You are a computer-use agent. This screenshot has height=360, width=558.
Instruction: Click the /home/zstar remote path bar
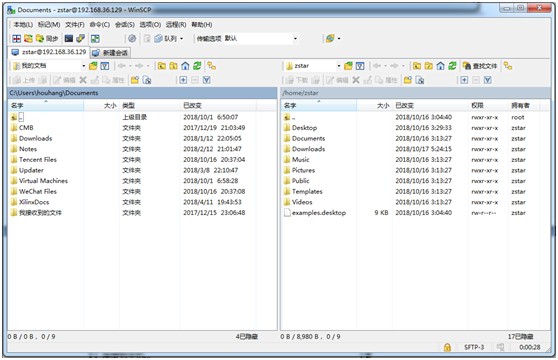(415, 93)
